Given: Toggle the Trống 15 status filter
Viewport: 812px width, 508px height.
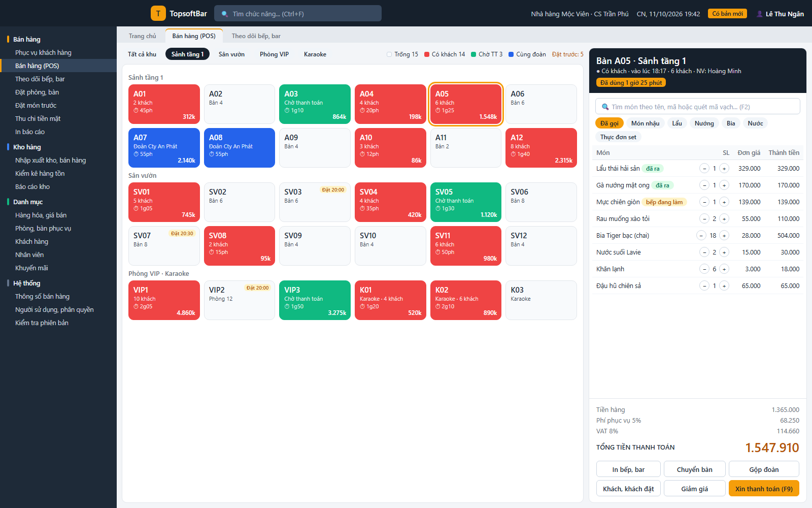Looking at the screenshot, I should pyautogui.click(x=402, y=54).
